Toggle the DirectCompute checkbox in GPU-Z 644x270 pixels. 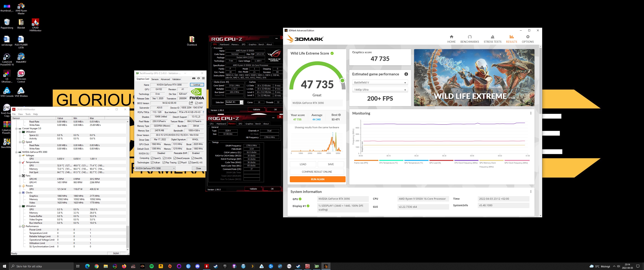point(175,158)
